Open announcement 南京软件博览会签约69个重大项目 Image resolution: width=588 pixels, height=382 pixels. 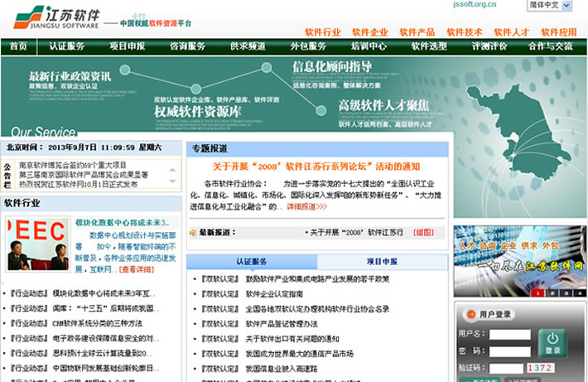[x=73, y=165]
